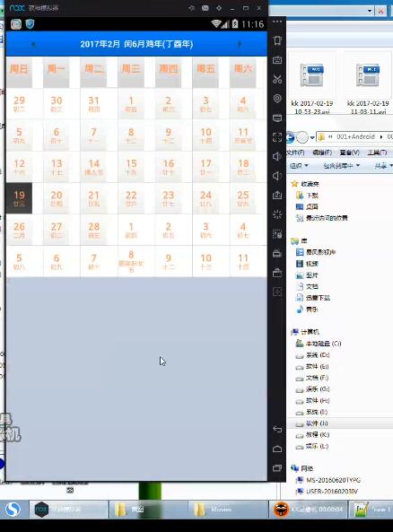Select date 28 in the calendar
The width and height of the screenshot is (393, 532).
(x=93, y=230)
